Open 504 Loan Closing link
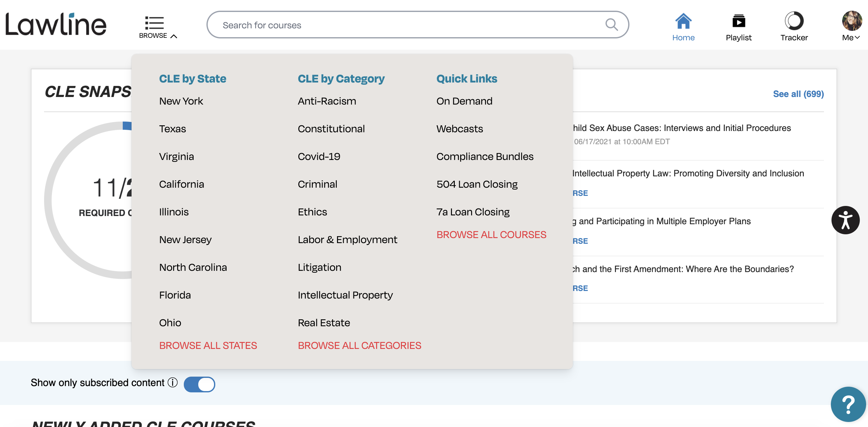 [x=477, y=184]
